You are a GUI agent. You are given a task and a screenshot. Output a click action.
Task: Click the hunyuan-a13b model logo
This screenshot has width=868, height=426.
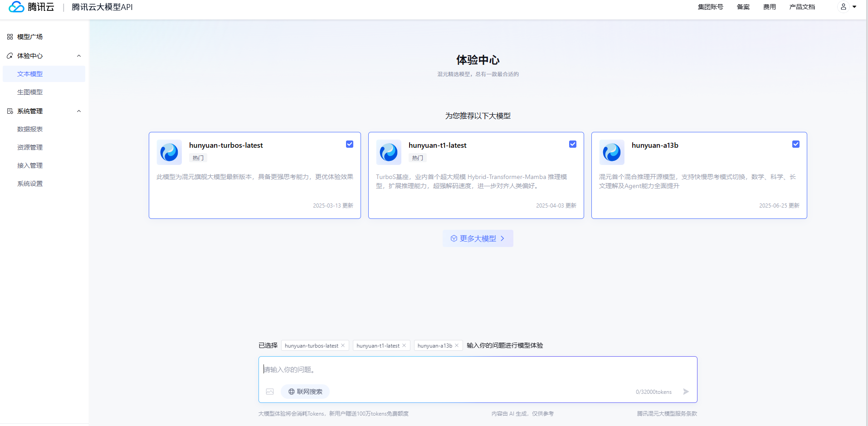[612, 152]
